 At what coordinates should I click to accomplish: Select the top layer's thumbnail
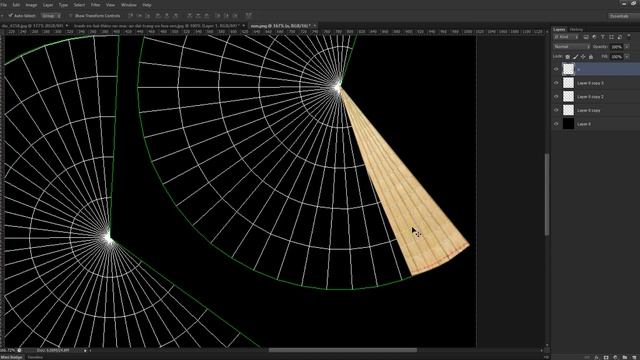pos(569,69)
